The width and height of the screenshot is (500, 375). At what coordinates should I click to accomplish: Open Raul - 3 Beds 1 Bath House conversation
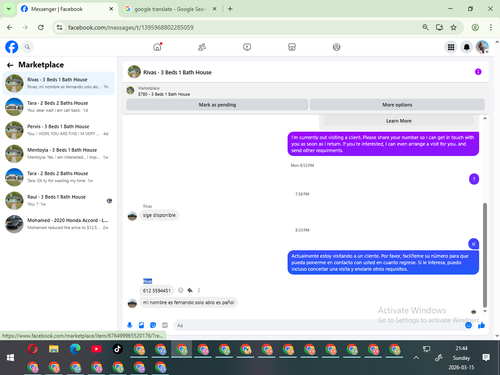click(x=59, y=200)
